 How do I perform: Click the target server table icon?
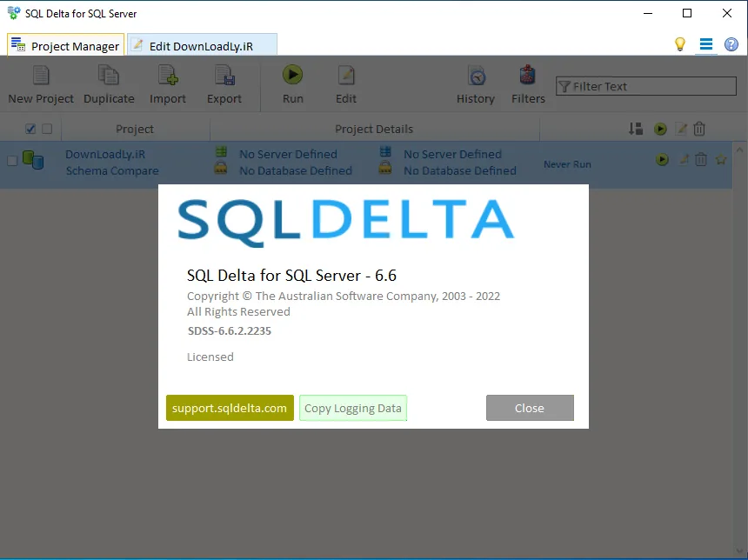pos(385,152)
